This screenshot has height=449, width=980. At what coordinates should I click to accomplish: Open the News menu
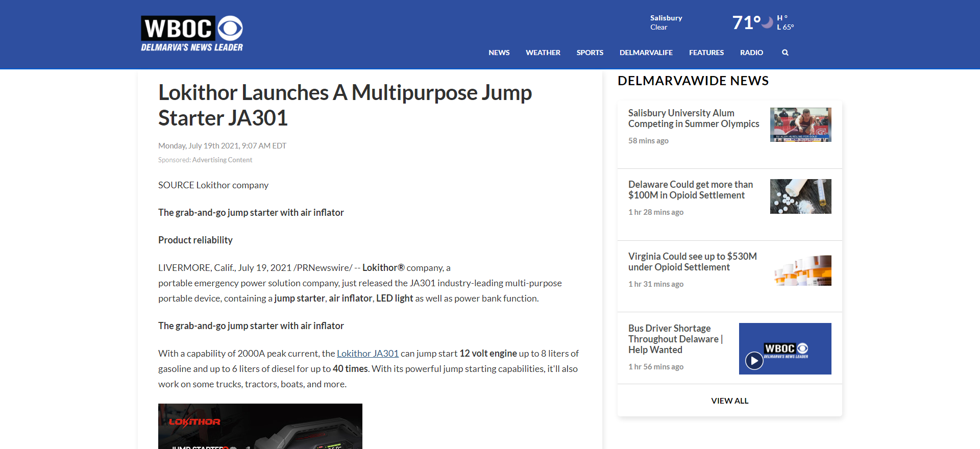[x=499, y=53]
